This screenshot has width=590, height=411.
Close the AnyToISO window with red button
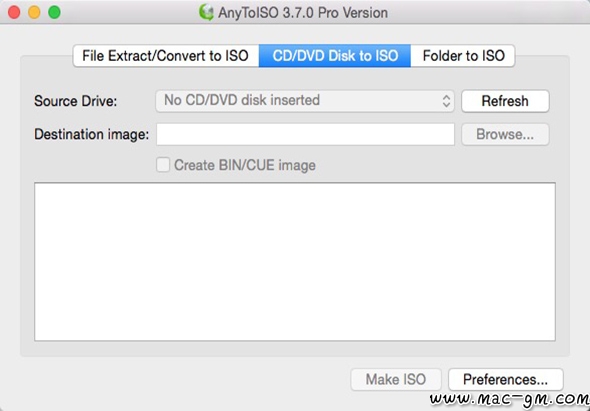(14, 12)
